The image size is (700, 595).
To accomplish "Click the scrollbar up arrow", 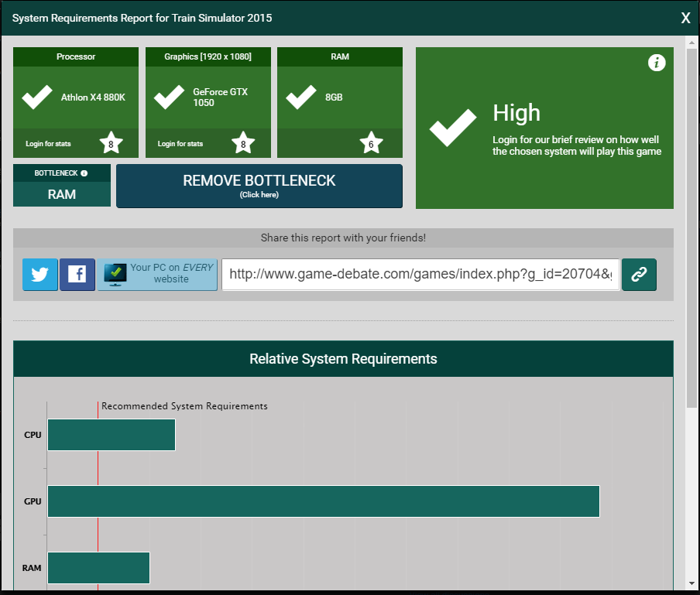I will [691, 43].
